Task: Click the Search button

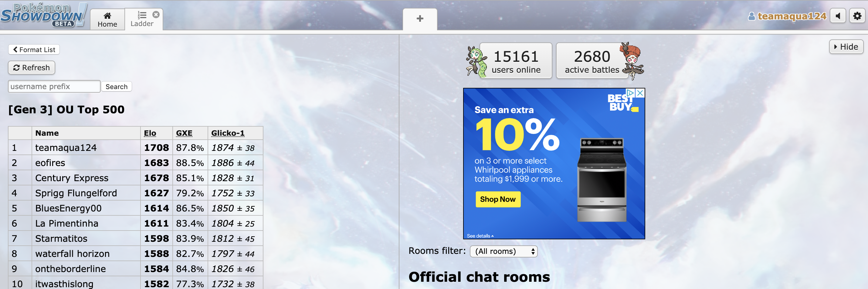Action: point(117,86)
